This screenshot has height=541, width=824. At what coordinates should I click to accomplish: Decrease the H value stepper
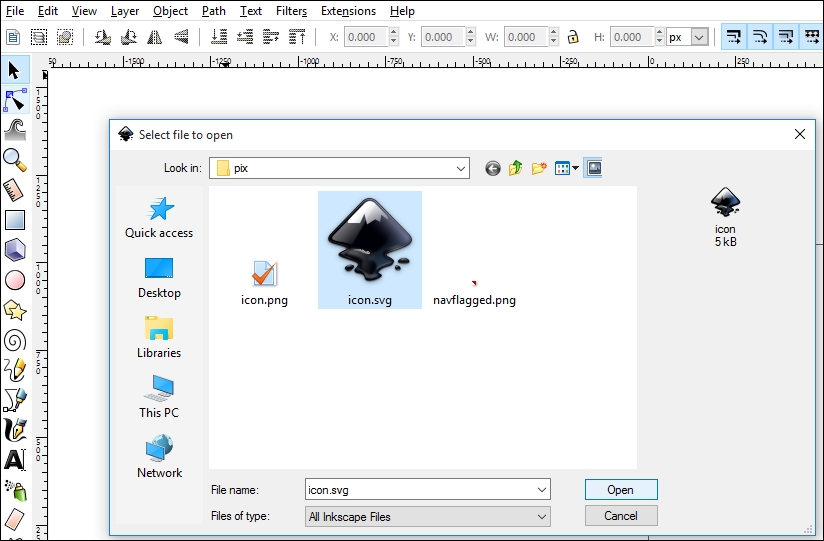click(660, 42)
